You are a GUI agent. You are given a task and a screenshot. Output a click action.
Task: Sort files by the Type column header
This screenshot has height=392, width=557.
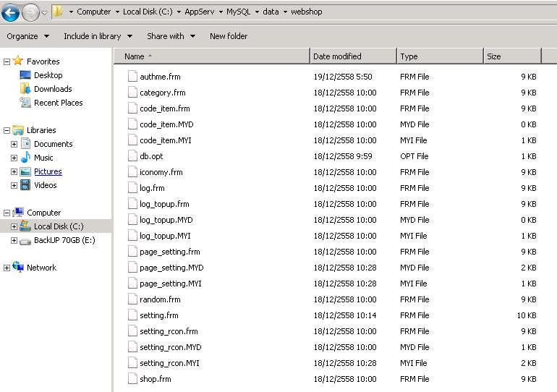[440, 56]
